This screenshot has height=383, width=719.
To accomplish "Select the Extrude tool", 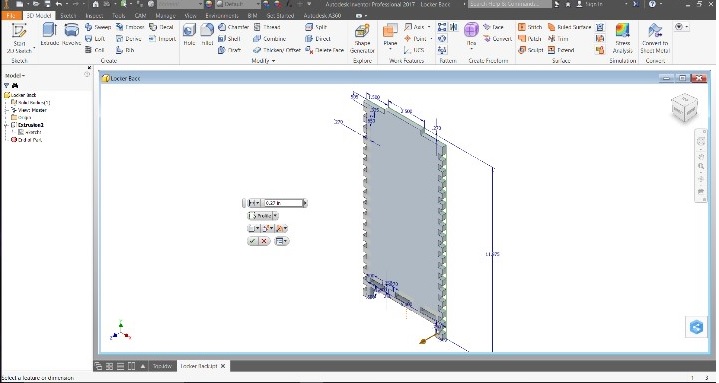I will coord(50,34).
